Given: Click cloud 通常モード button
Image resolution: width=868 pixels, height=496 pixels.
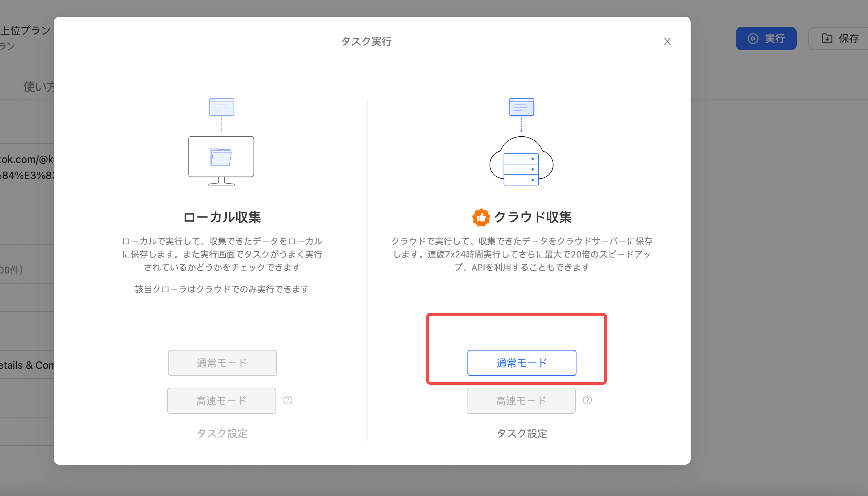Looking at the screenshot, I should point(522,363).
